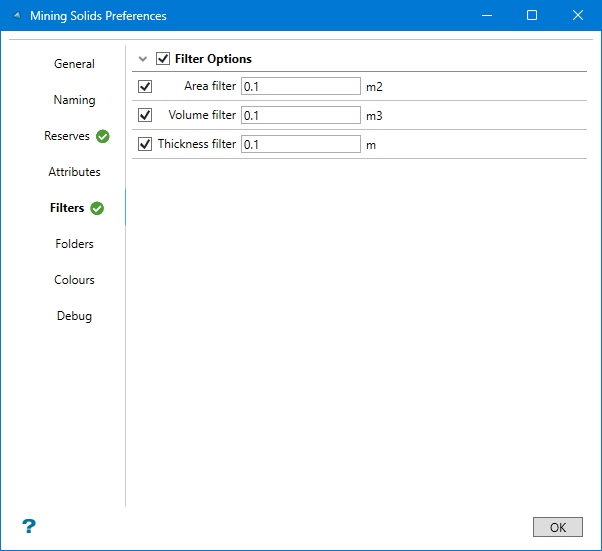602x551 pixels.
Task: Click the Area filter value field
Action: click(300, 87)
